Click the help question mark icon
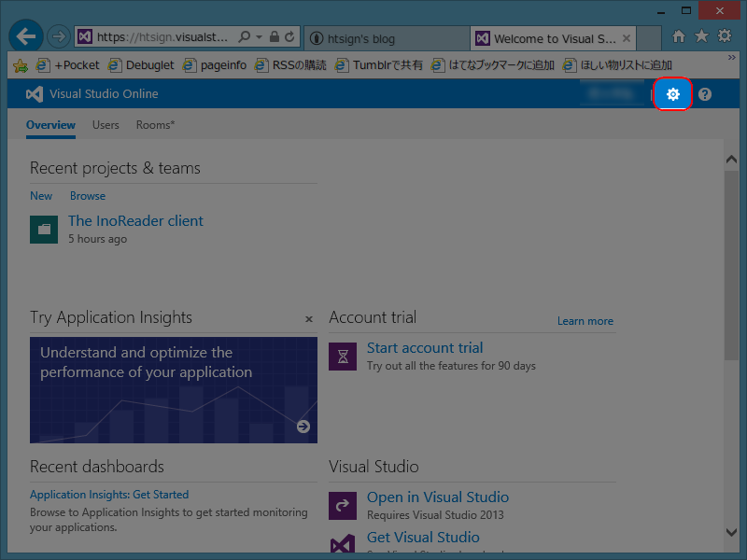Image resolution: width=747 pixels, height=560 pixels. tap(705, 94)
